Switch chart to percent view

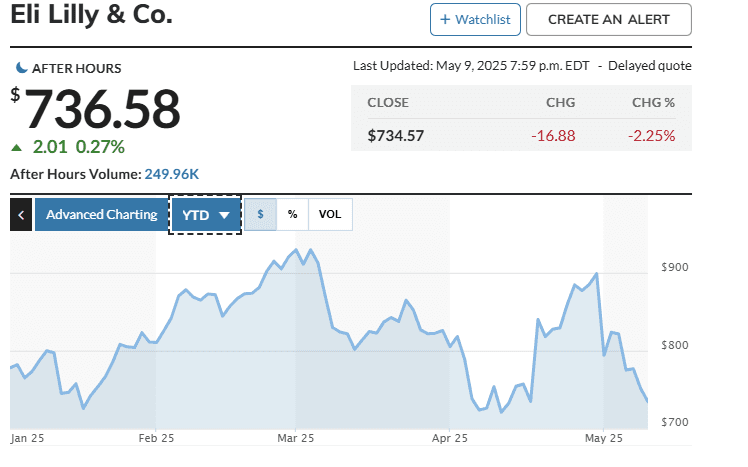click(x=292, y=215)
